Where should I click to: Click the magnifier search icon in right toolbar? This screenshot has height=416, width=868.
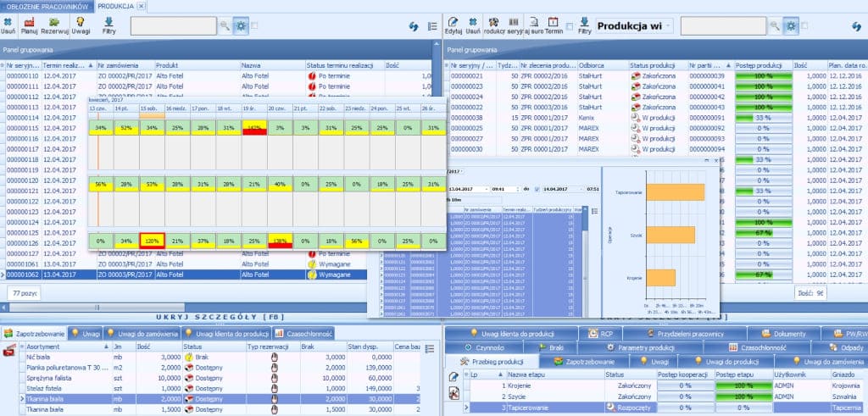[775, 25]
